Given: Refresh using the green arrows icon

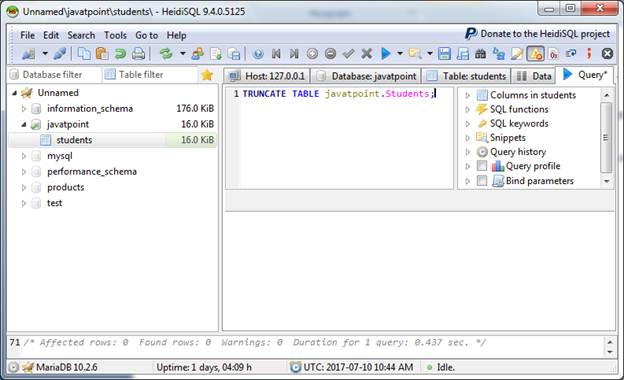Looking at the screenshot, I should coord(166,53).
